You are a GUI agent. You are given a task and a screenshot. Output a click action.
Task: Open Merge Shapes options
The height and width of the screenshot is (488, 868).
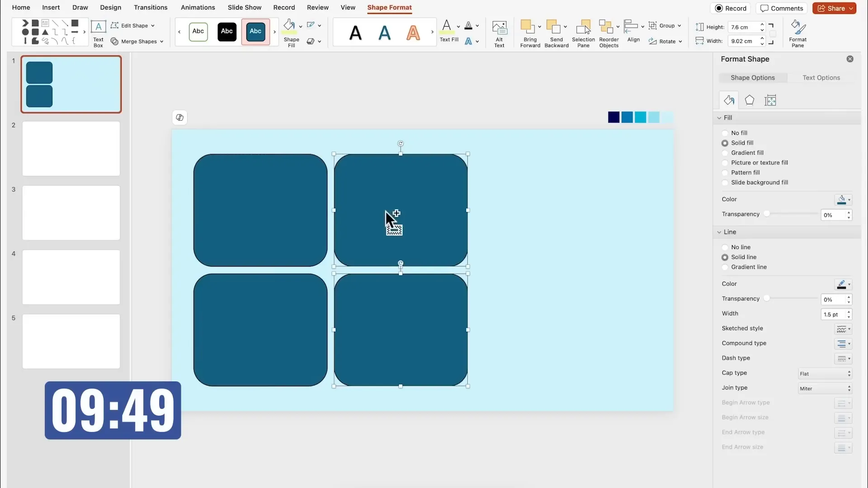[x=137, y=42]
